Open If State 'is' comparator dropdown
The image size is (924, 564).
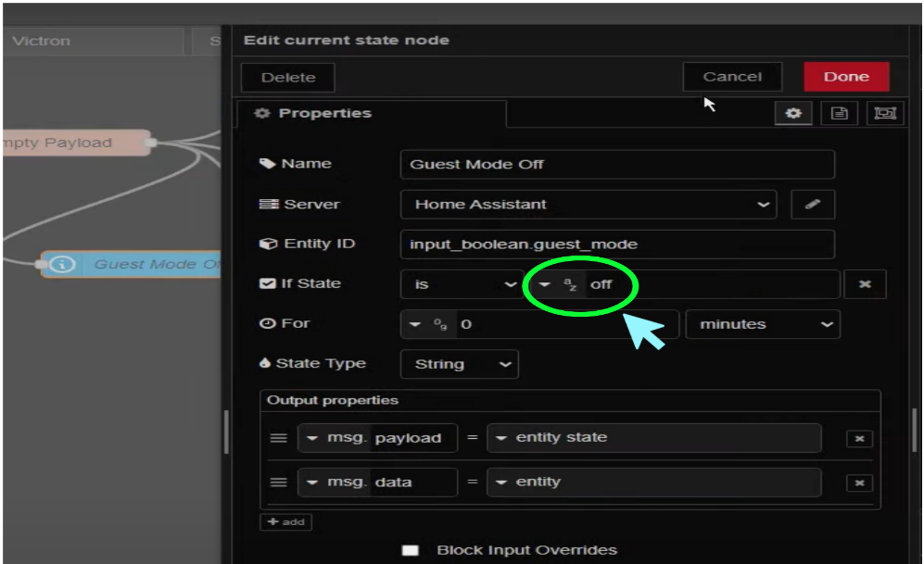(x=461, y=284)
